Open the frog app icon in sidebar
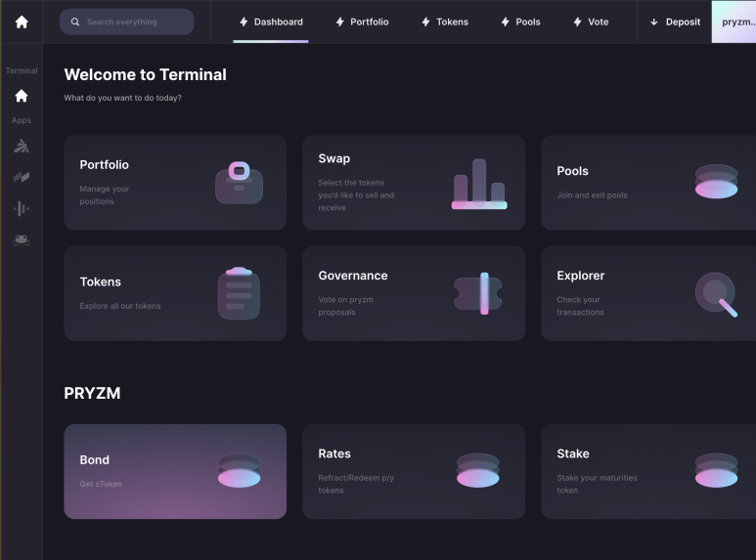The height and width of the screenshot is (560, 756). click(x=22, y=239)
